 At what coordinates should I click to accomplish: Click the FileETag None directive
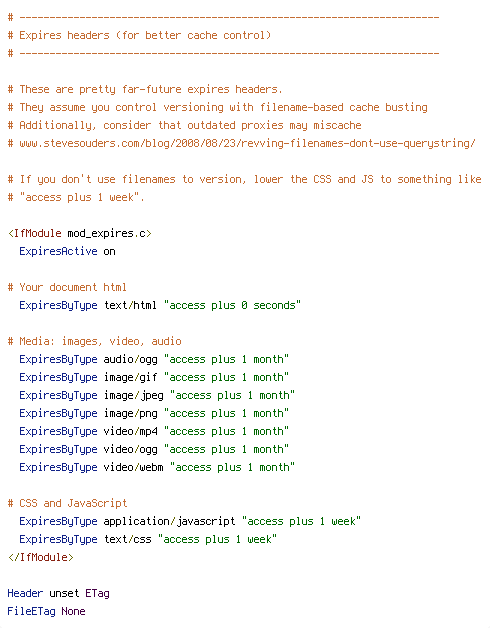(46, 612)
